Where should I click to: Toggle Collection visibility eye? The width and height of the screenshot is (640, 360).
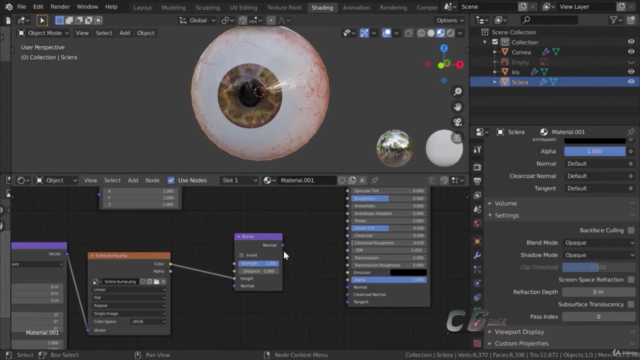tap(631, 42)
